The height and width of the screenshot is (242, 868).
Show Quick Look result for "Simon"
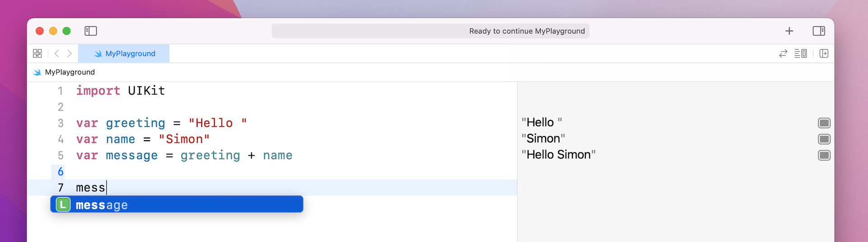(824, 139)
